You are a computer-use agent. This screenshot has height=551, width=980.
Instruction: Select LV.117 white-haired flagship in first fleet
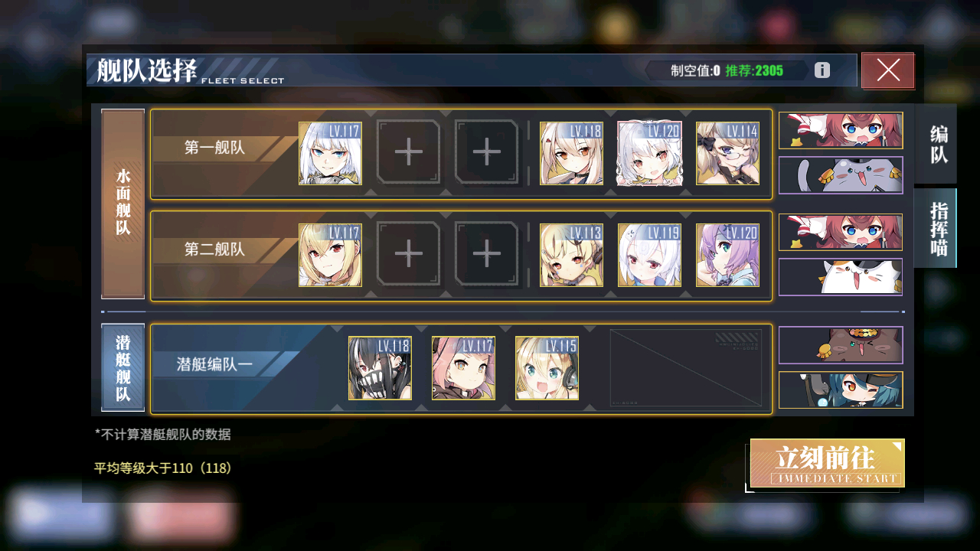(330, 153)
